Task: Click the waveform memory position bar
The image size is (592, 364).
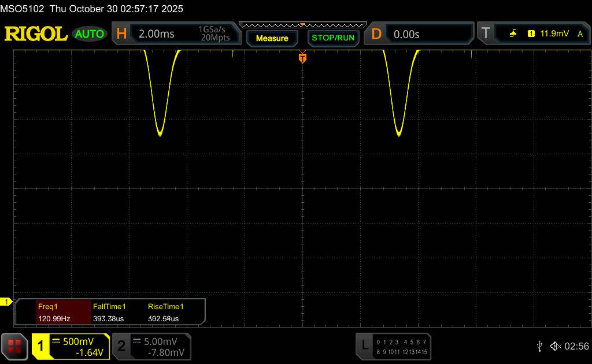Action: pos(302,25)
